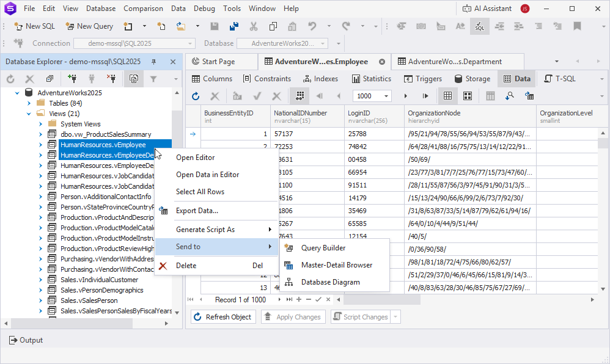Click the filter icon in Database Explorer
Viewport: 610px width, 364px height.
[x=153, y=79]
